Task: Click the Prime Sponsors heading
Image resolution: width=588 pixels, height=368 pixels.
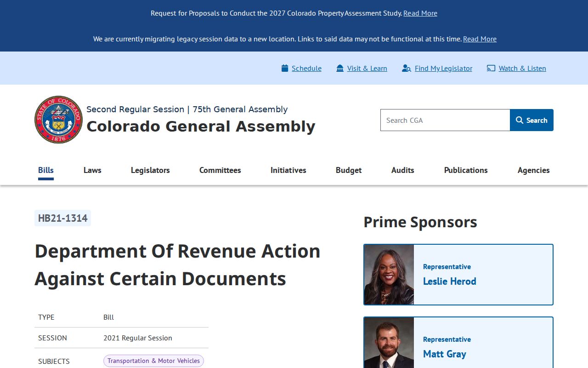Action: 420,222
